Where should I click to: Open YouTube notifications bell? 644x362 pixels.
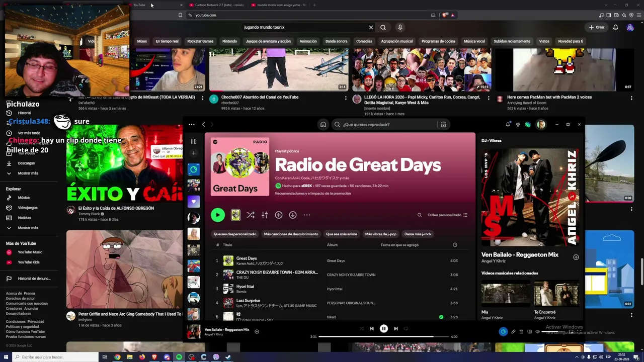pos(615,27)
